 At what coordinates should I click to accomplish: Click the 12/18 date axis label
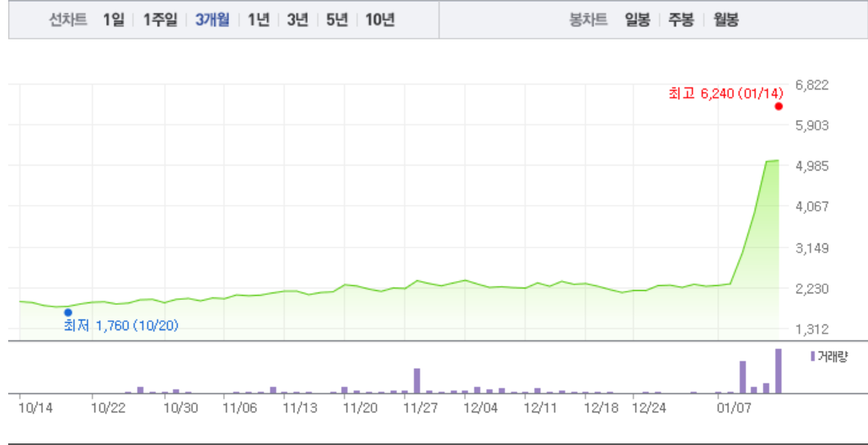coord(601,408)
